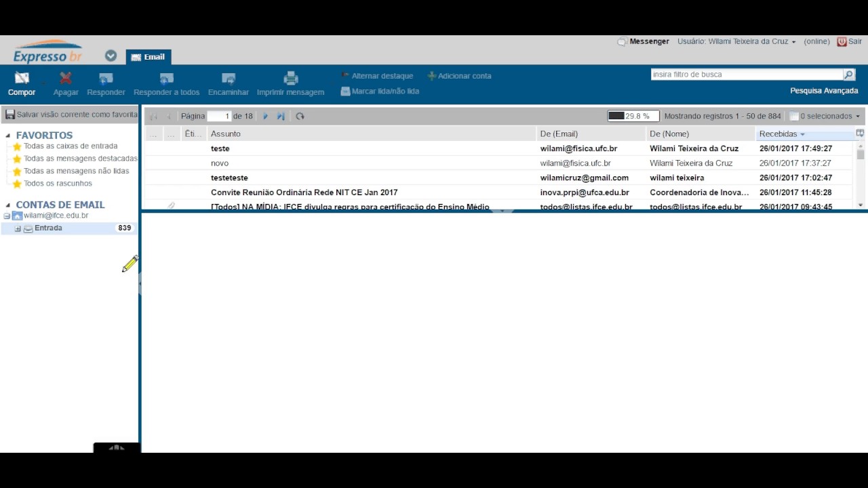This screenshot has width=868, height=488.
Task: Open the column chooser icon beside Recebidas
Action: coord(860,134)
